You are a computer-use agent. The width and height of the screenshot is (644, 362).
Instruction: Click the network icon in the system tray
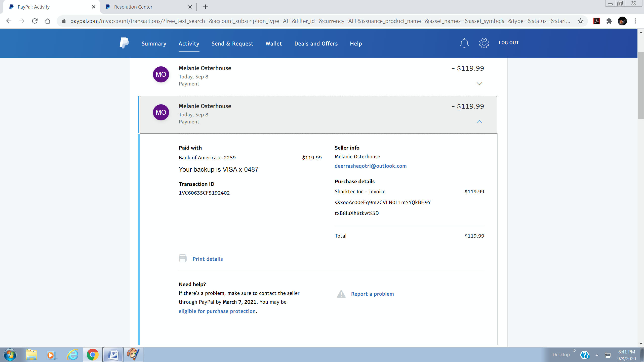coord(608,355)
